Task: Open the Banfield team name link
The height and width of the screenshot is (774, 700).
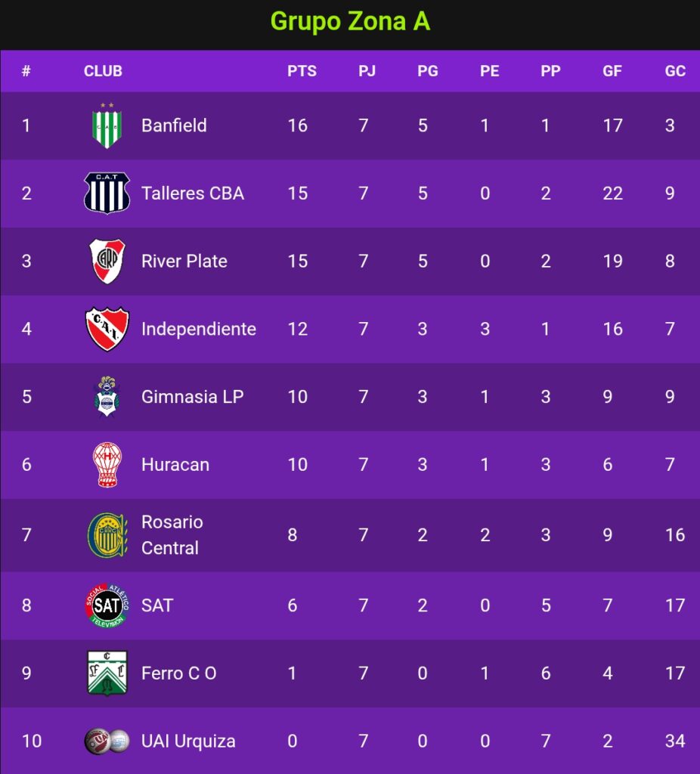Action: tap(174, 125)
